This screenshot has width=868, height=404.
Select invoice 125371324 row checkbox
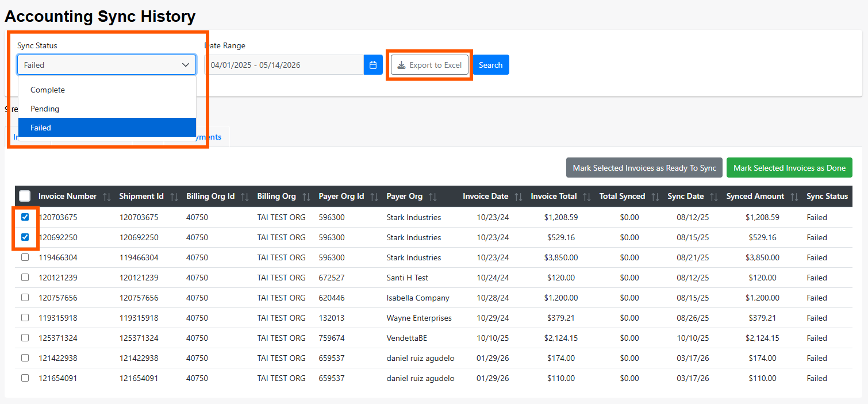25,338
